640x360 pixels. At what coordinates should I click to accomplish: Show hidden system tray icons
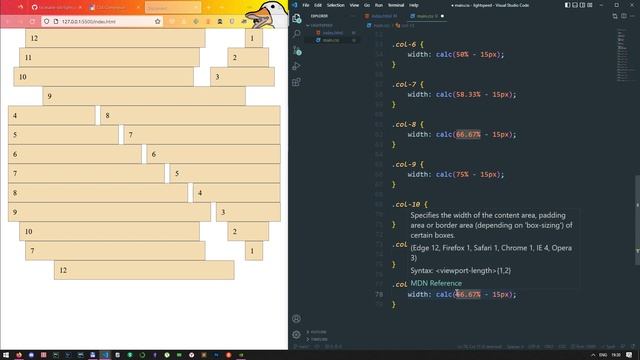pos(593,355)
